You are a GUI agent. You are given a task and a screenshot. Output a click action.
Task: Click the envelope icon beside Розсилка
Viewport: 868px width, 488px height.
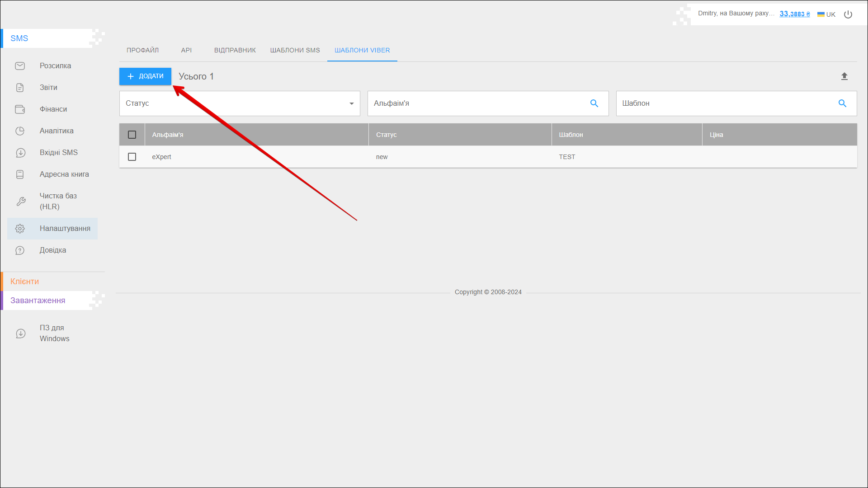(x=20, y=66)
